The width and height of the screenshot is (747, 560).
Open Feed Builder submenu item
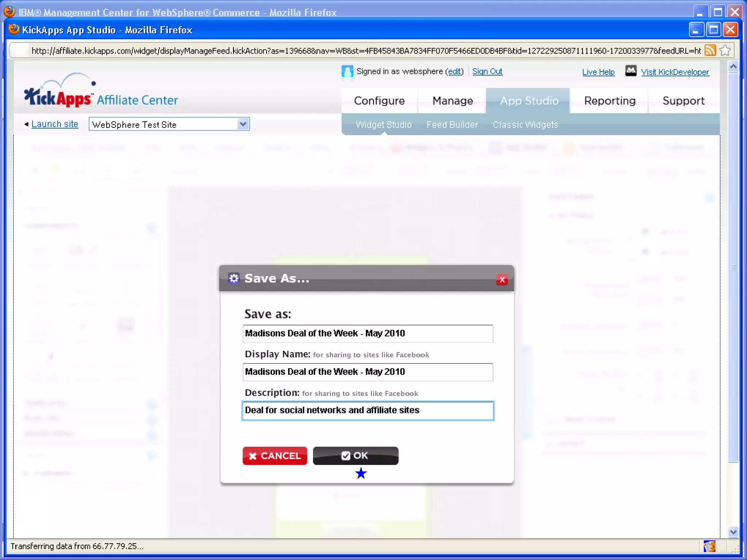click(452, 125)
